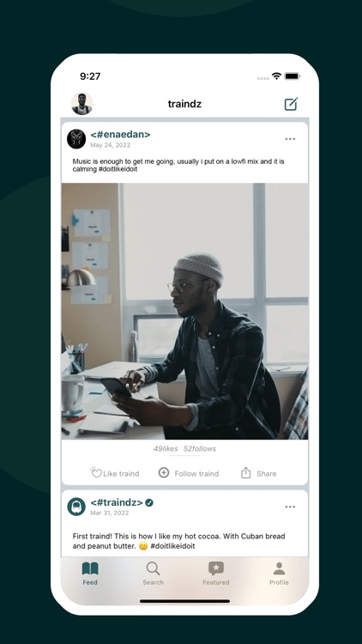Open the traindz account avatar

coord(76,507)
